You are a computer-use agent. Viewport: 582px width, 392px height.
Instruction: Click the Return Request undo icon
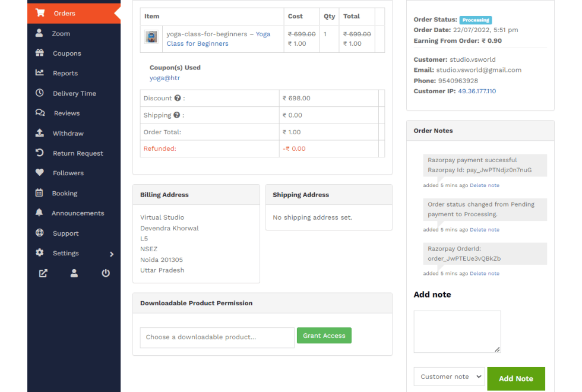(x=40, y=153)
